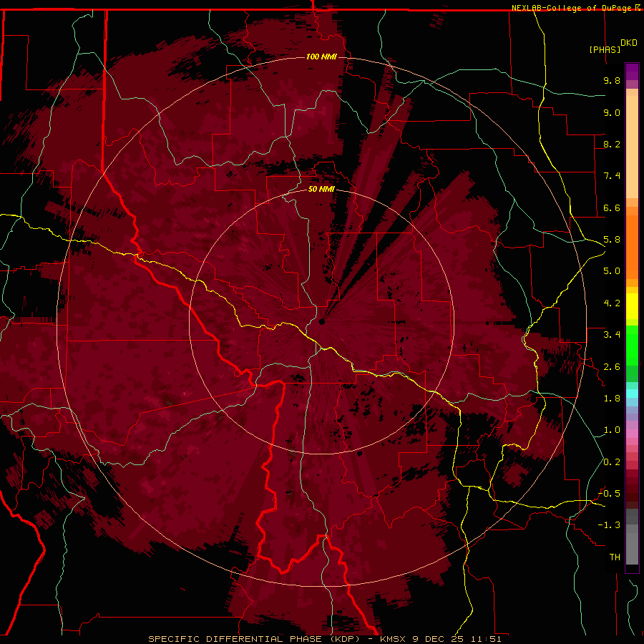Click the DKD units label above color scale

click(629, 43)
